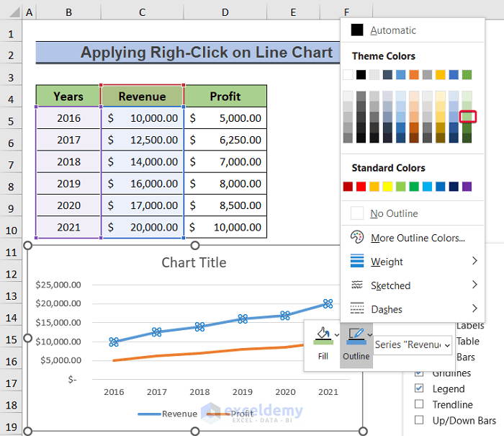The height and width of the screenshot is (436, 504).
Task: Click the Sketched wavy lines icon
Action: coord(357,285)
